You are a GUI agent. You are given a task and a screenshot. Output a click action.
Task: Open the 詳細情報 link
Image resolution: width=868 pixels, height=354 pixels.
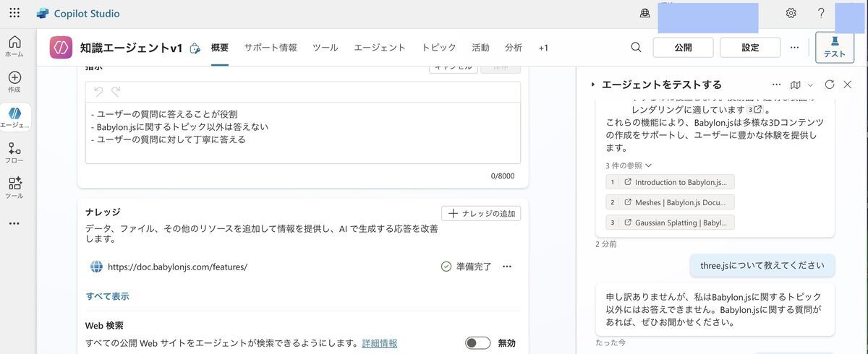coord(380,343)
